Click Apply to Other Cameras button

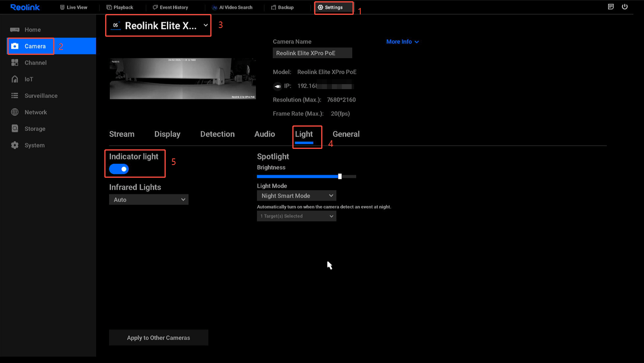[x=158, y=337]
